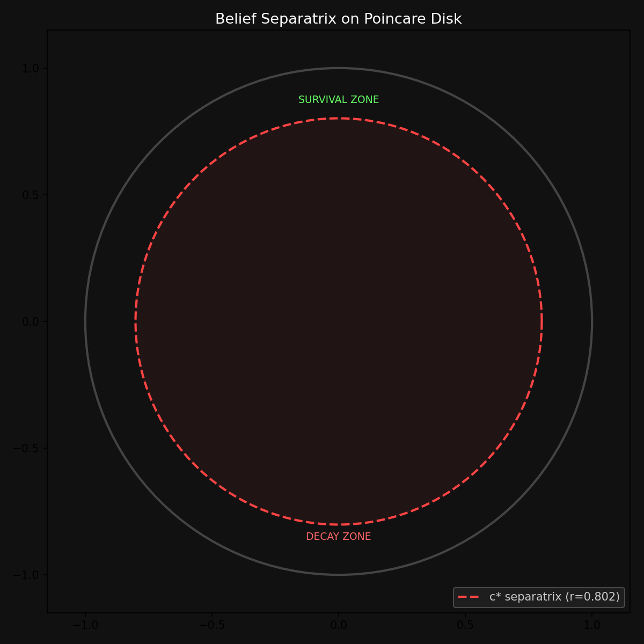Click the legend text 'c* separatrix (r=0.802)'
Image resolution: width=644 pixels, height=644 pixels.
(x=554, y=597)
